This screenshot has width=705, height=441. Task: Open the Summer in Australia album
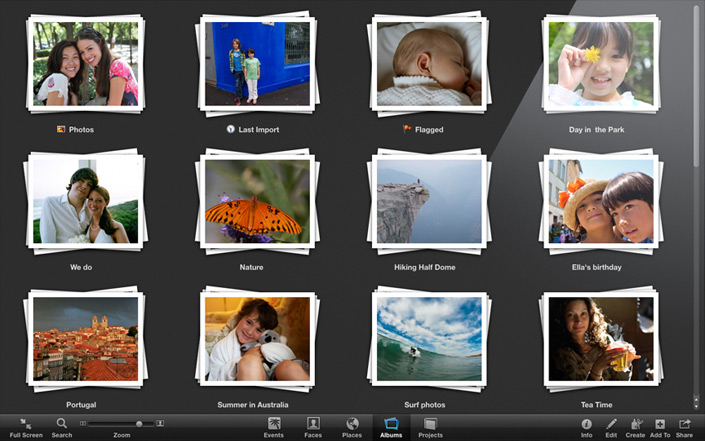click(257, 339)
